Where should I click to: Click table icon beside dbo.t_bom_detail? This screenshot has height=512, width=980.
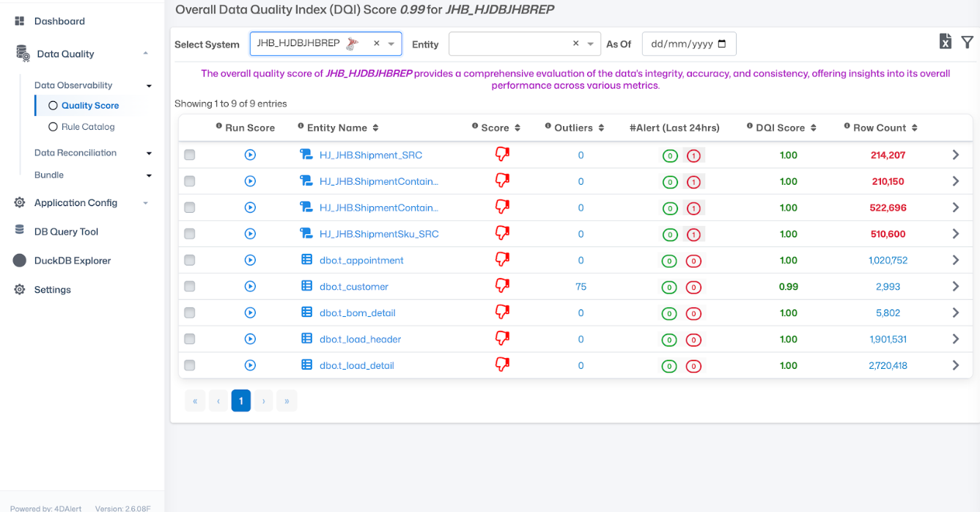coord(307,312)
